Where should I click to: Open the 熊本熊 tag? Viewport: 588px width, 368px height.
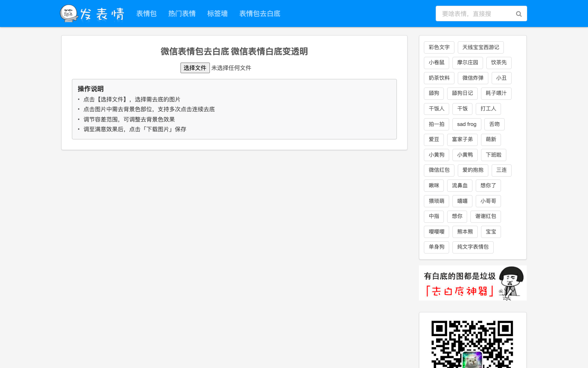[465, 231]
